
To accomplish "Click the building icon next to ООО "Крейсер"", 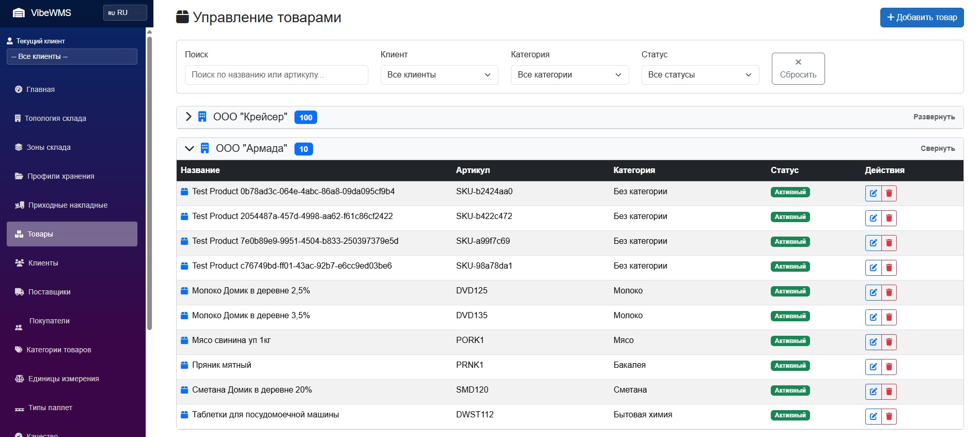I will [202, 117].
